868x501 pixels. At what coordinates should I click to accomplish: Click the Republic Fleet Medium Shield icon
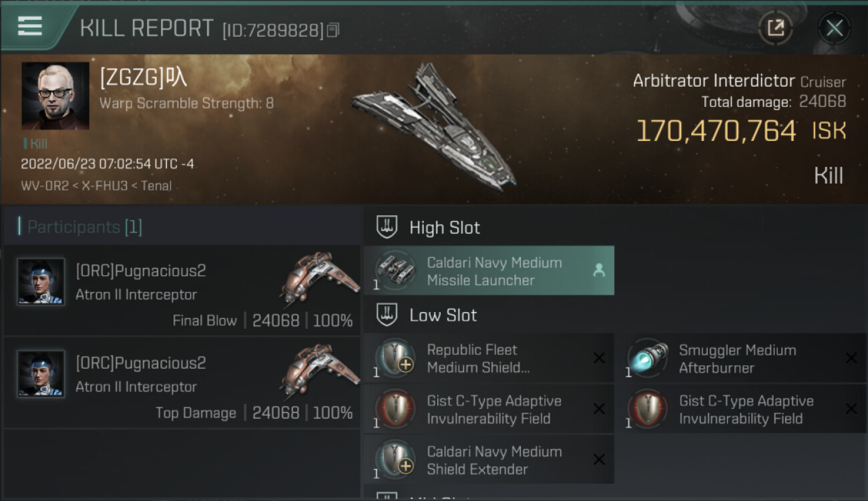(x=395, y=358)
